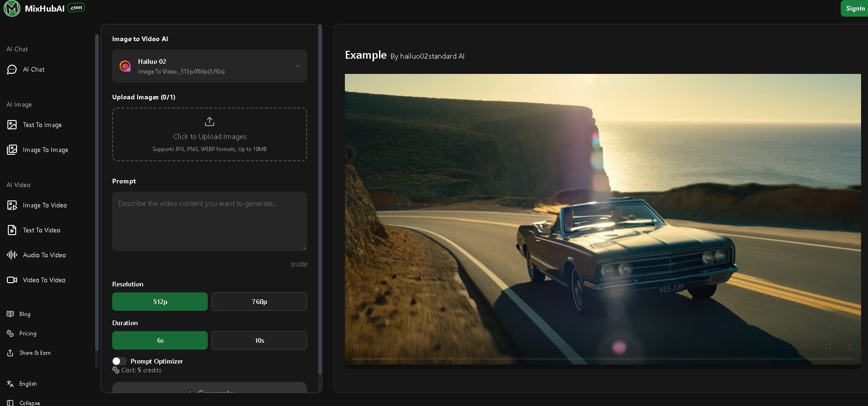Click the model selector chevron arrow

click(298, 66)
